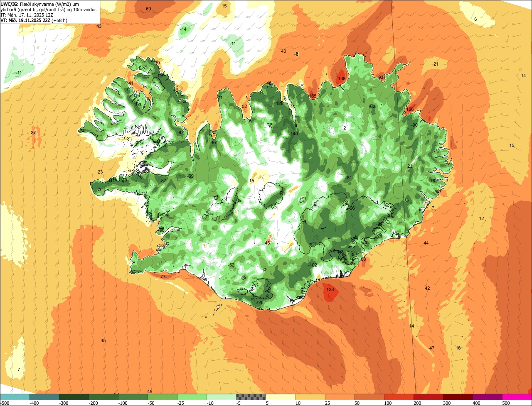
Task: Select the green legend swatch between -100 and -50
Action: click(133, 397)
